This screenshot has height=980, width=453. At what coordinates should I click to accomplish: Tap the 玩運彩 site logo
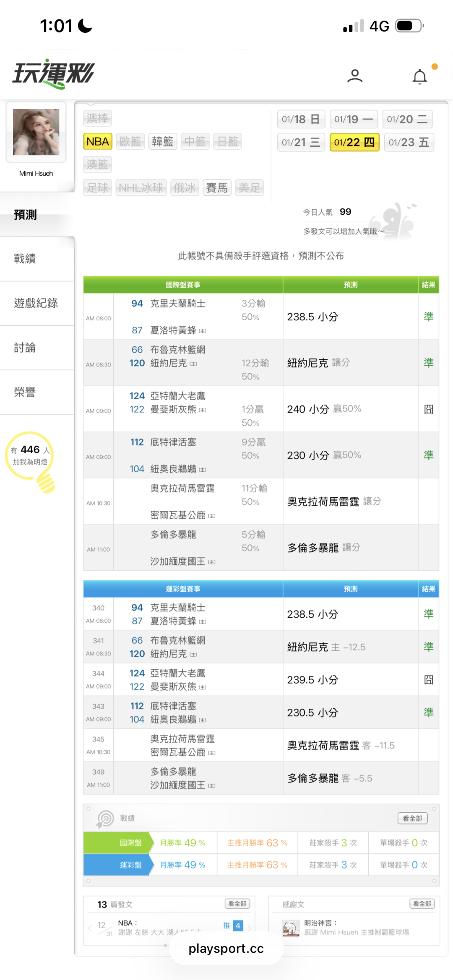point(53,74)
